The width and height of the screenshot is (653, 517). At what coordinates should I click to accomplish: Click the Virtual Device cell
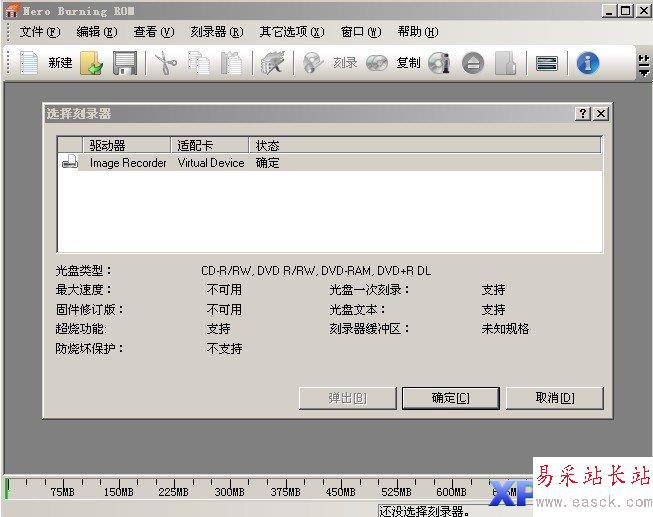tap(211, 163)
